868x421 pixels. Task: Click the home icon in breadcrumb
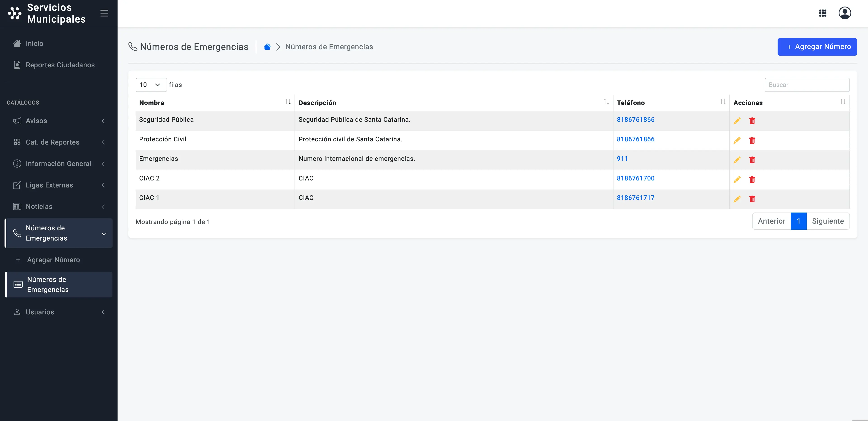[x=267, y=47]
